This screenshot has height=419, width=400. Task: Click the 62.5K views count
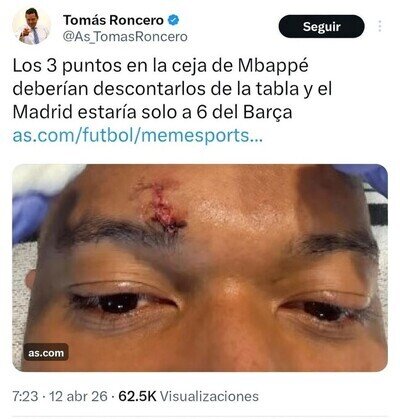point(137,396)
